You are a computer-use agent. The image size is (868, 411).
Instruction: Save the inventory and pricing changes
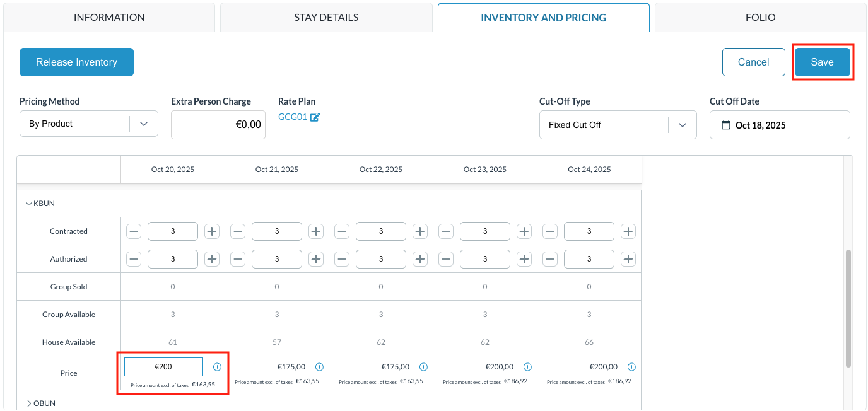pyautogui.click(x=822, y=62)
